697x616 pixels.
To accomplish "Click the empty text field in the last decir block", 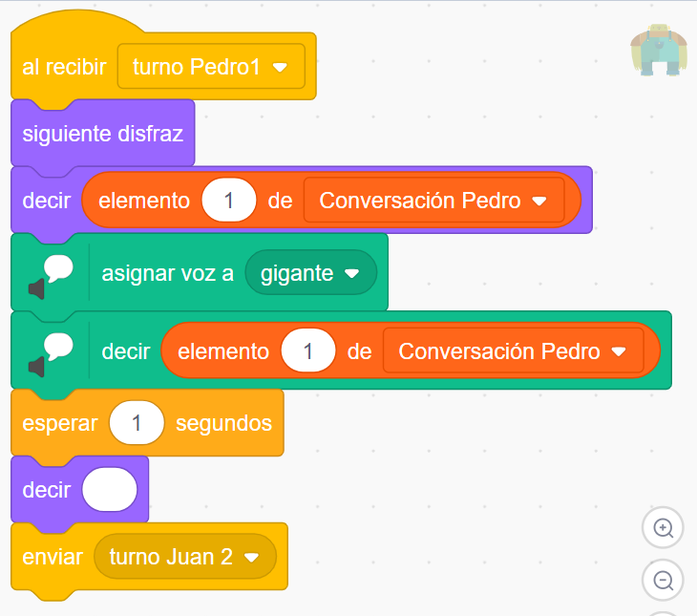I will (110, 489).
